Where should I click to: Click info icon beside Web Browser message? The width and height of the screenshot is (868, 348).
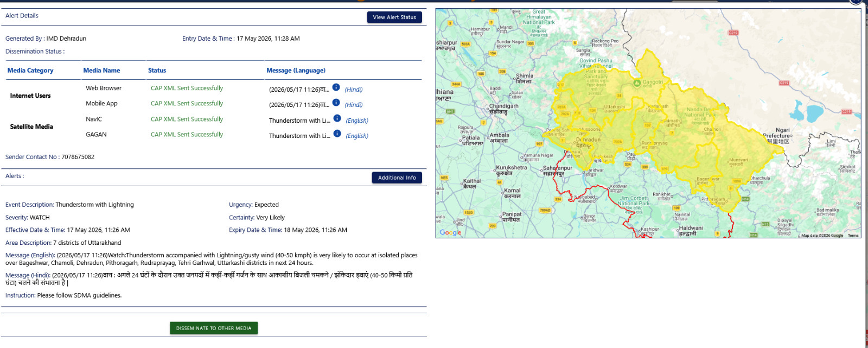pos(336,87)
